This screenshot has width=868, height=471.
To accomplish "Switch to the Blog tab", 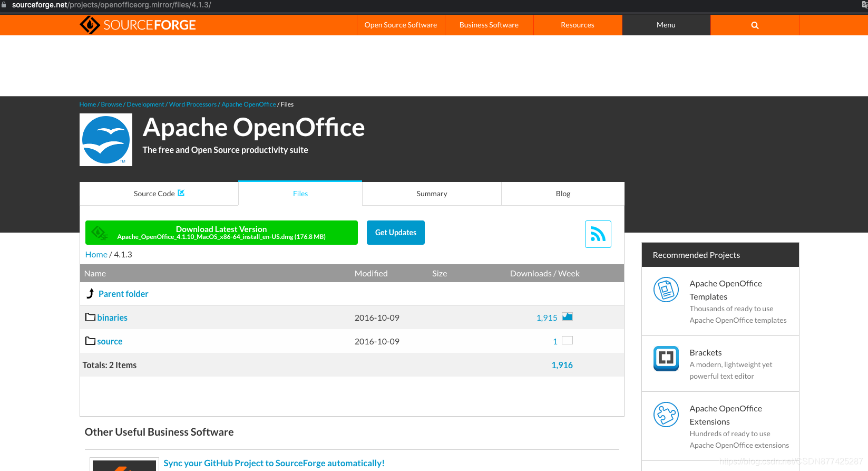I will pyautogui.click(x=563, y=194).
